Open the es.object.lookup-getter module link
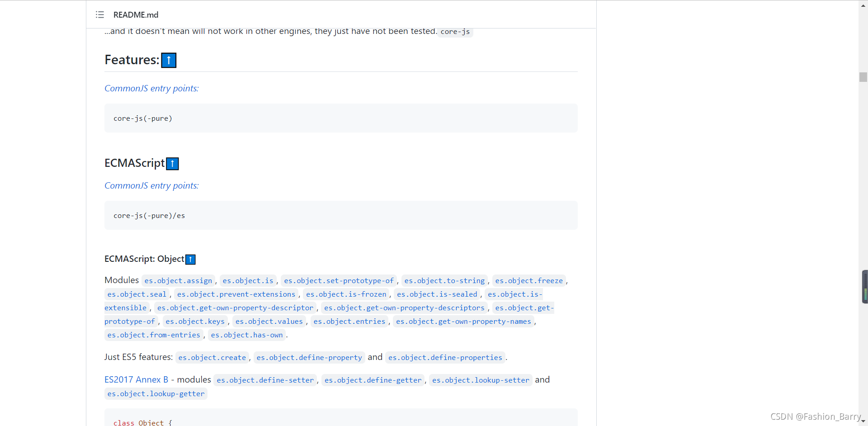Image resolution: width=868 pixels, height=426 pixels. tap(156, 394)
